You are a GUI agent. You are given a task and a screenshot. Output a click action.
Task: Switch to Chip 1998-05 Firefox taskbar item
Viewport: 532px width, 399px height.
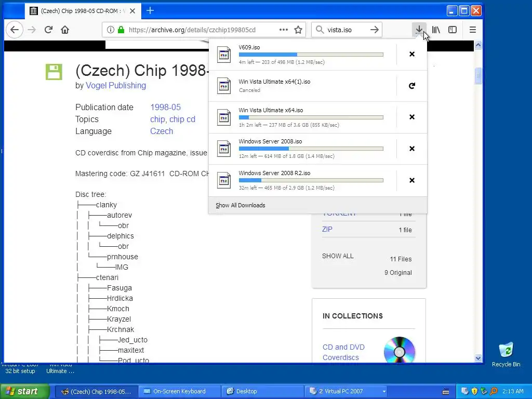click(x=96, y=391)
